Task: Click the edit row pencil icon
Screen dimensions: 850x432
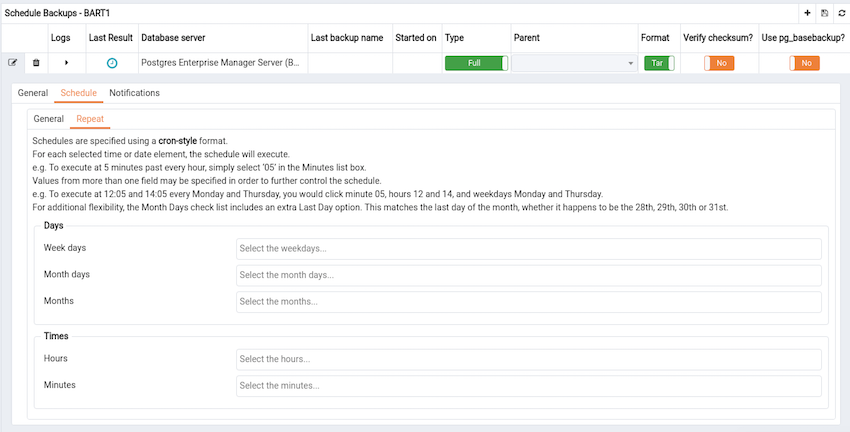Action: (12, 63)
